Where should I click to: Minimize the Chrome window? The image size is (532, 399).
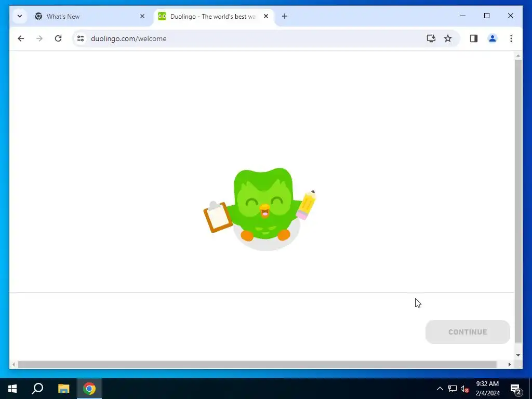pyautogui.click(x=463, y=16)
